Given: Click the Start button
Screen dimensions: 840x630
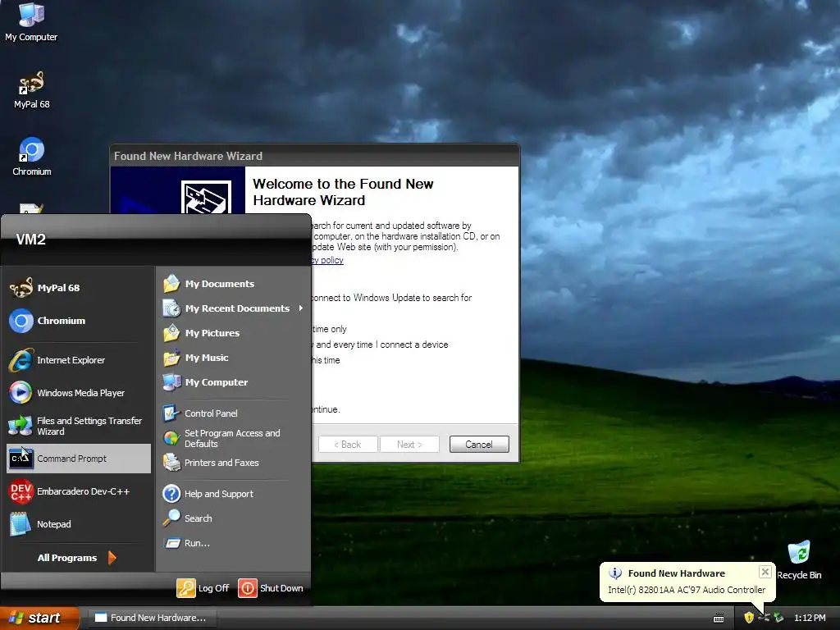Looking at the screenshot, I should [39, 618].
